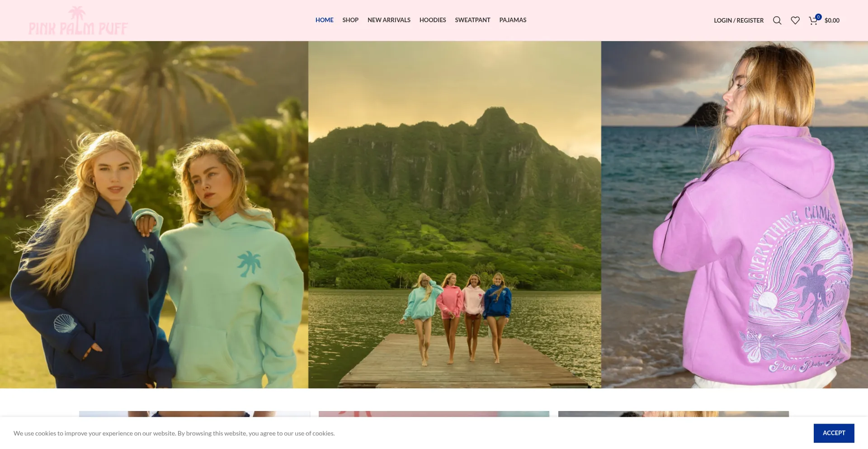Open the shopping cart icon
This screenshot has width=868, height=449.
pos(812,21)
